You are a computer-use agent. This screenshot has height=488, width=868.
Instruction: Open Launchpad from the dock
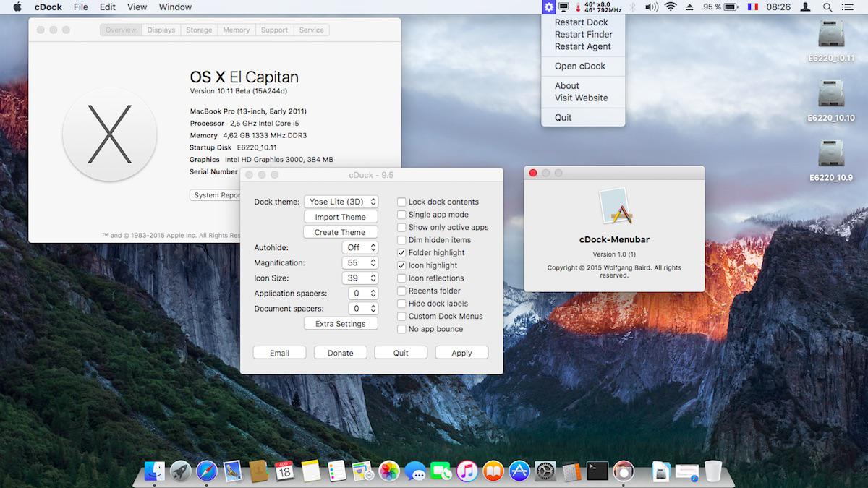(180, 471)
